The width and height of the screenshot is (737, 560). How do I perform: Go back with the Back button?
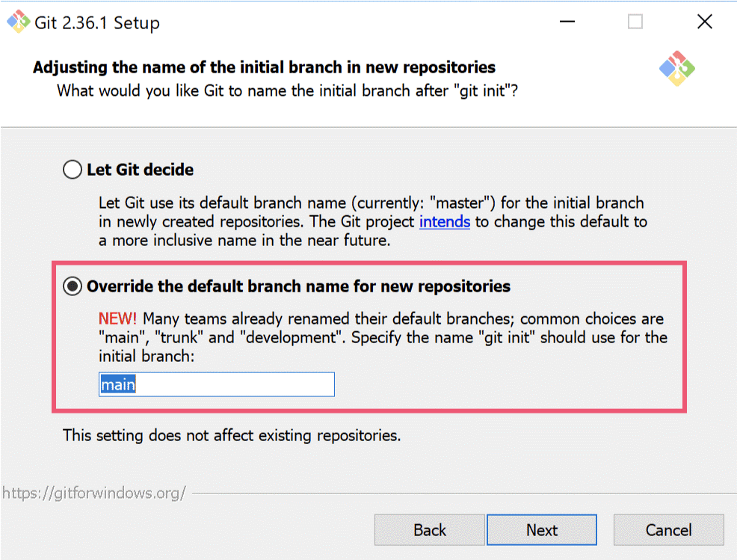click(x=429, y=529)
